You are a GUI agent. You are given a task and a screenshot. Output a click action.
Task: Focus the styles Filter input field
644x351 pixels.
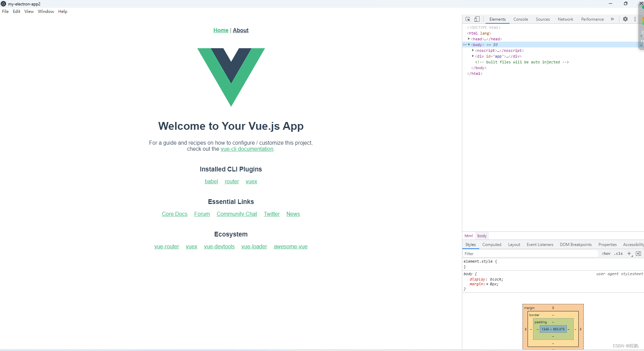pyautogui.click(x=530, y=254)
